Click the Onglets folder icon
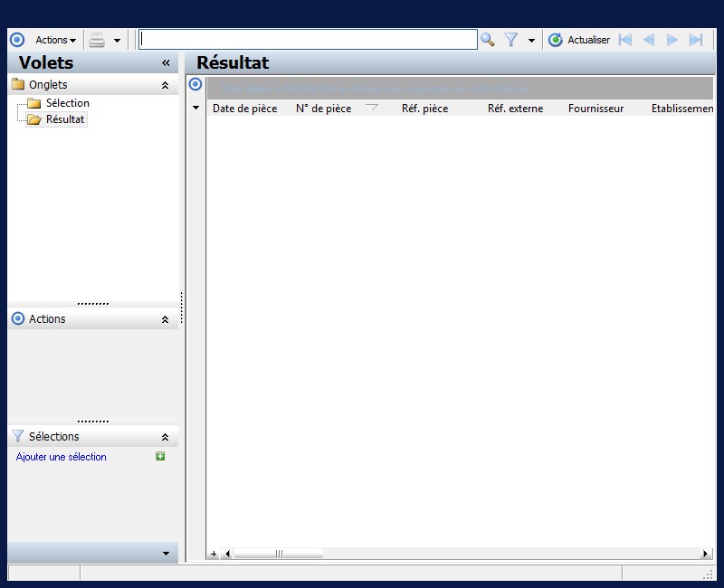 click(18, 84)
